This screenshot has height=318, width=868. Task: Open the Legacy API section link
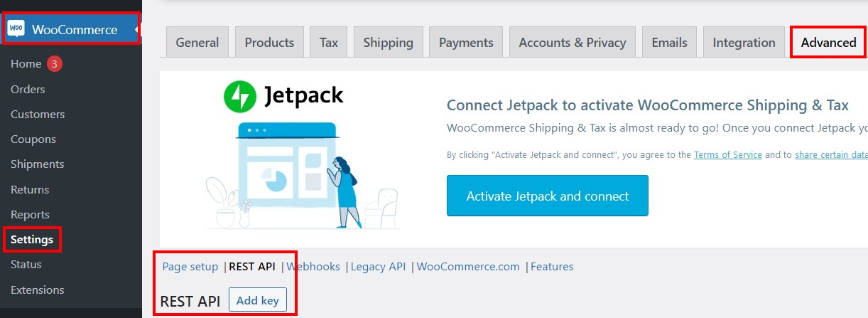pyautogui.click(x=378, y=267)
